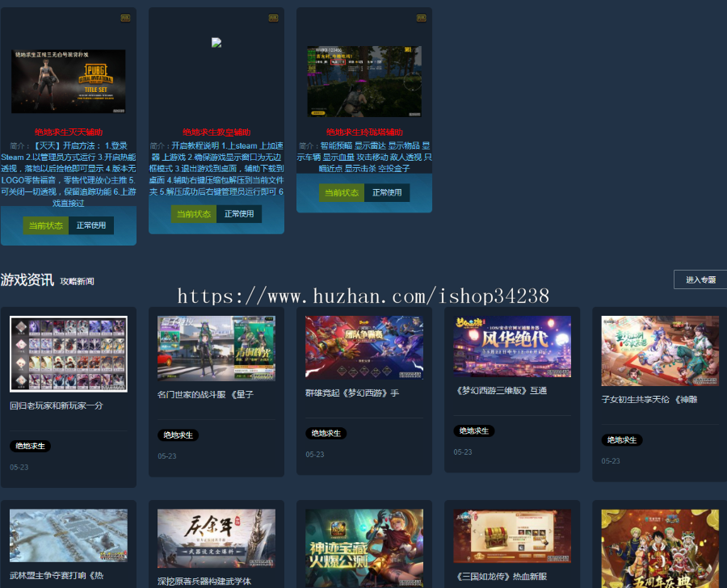This screenshot has width=727, height=588.
Task: Open the thumbnail of 名门世家的战斗服 article
Action: pos(216,348)
